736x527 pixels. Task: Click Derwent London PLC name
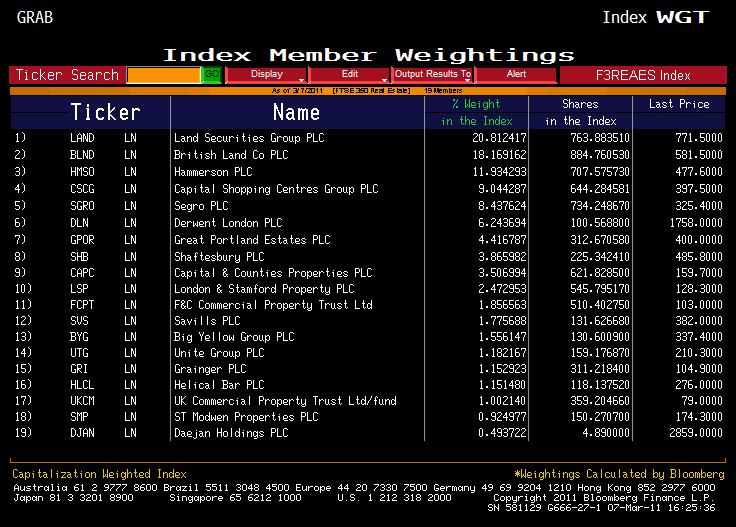[x=228, y=222]
